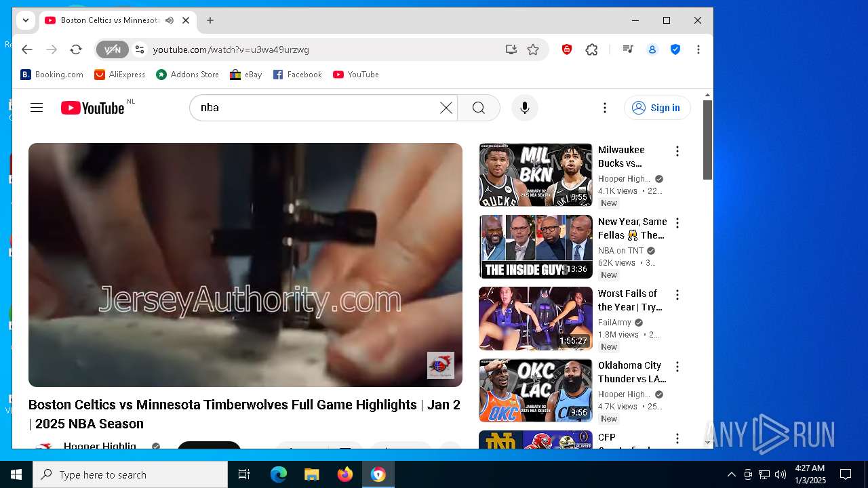Launch Microsoft Edge from the taskbar
The image size is (868, 488).
(279, 474)
